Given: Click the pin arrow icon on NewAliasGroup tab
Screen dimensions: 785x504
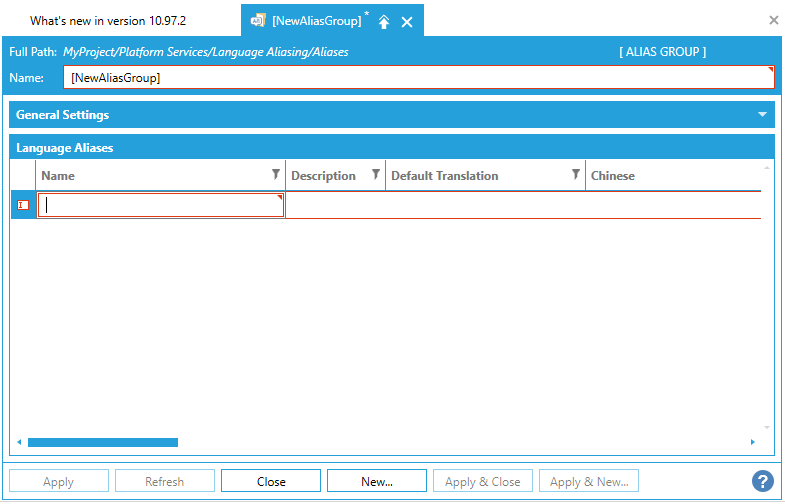Looking at the screenshot, I should (384, 22).
